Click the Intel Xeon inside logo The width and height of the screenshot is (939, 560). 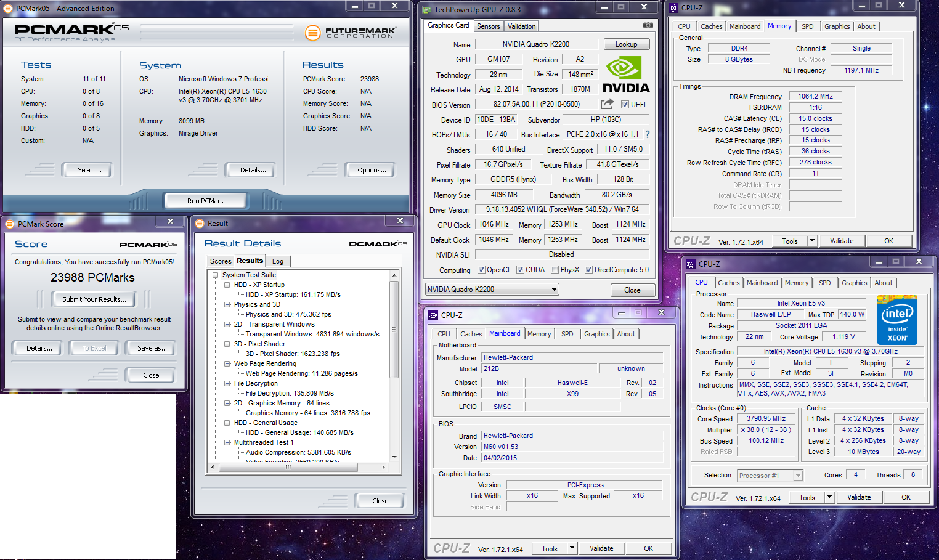click(x=897, y=320)
